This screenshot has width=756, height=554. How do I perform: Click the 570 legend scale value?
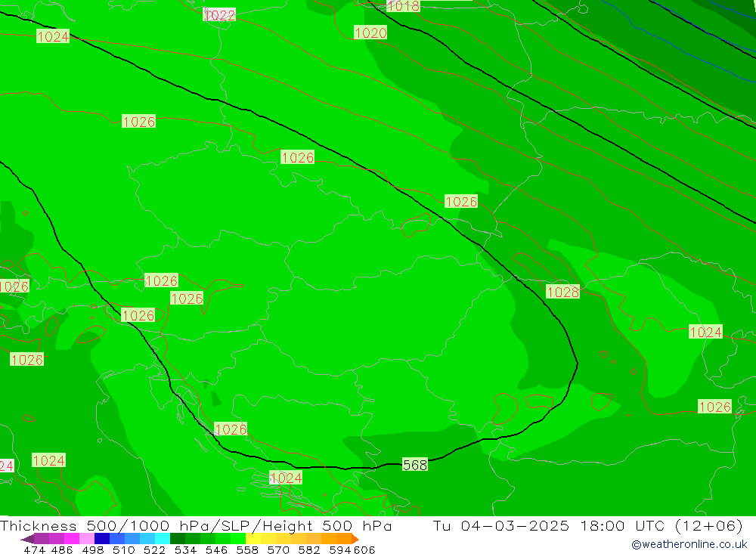(278, 549)
